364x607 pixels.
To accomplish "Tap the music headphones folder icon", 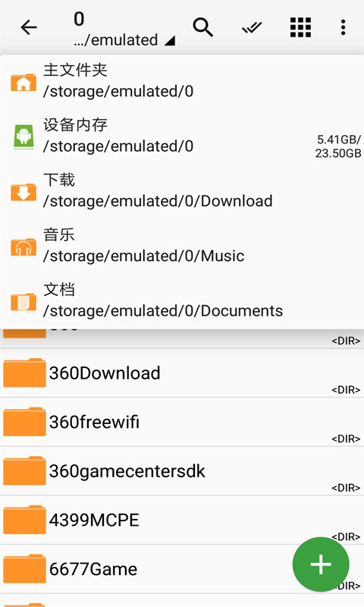I will pos(24,247).
